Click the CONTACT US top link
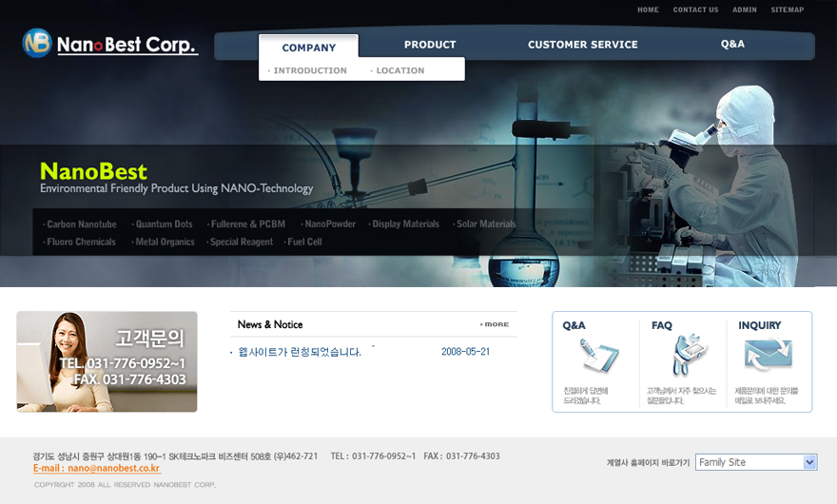This screenshot has width=837, height=504. point(695,10)
